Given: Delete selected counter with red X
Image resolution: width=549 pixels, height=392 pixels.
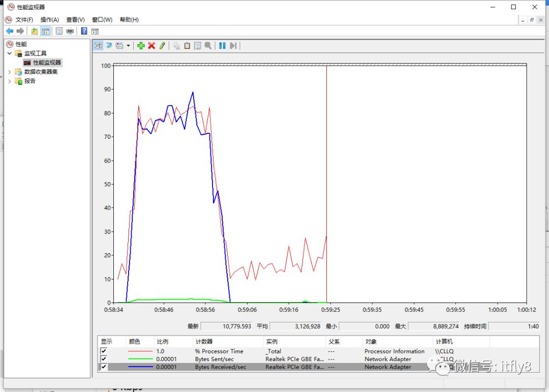Looking at the screenshot, I should tap(151, 46).
